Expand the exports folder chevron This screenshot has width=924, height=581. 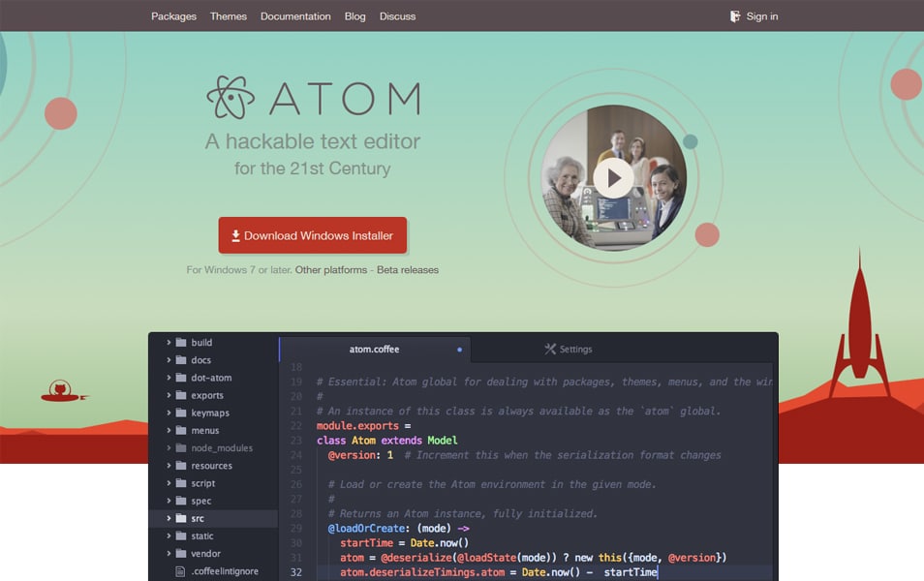click(169, 395)
